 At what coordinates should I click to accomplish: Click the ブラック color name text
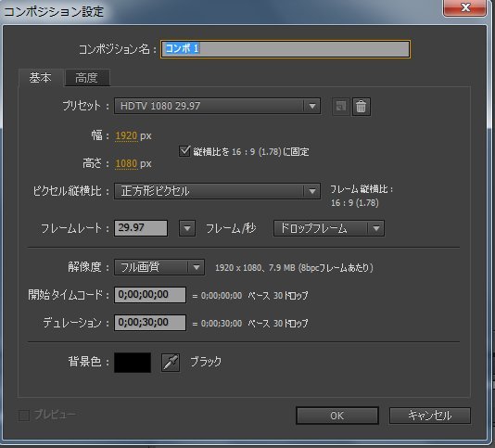click(x=206, y=362)
